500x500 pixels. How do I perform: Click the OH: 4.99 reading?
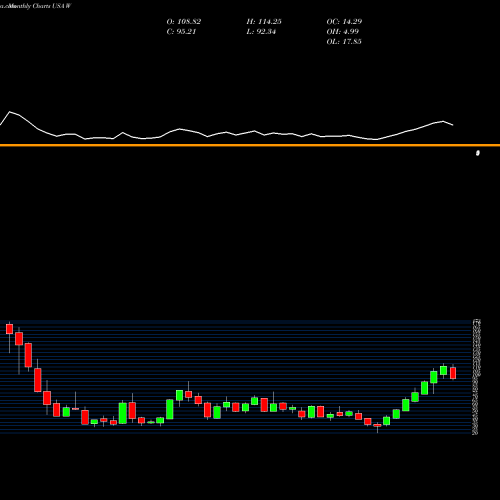click(343, 32)
